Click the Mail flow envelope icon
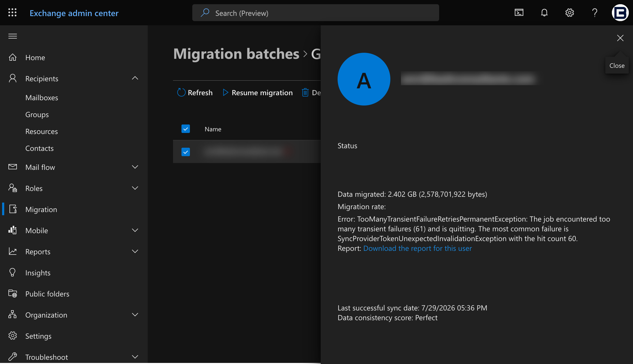This screenshot has height=364, width=633. click(13, 167)
